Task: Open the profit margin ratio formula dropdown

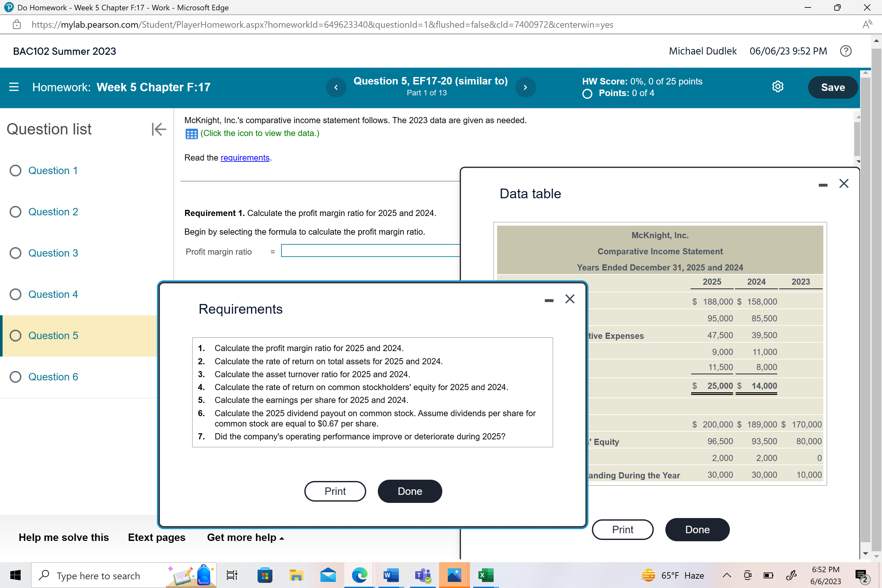Action: pos(370,250)
